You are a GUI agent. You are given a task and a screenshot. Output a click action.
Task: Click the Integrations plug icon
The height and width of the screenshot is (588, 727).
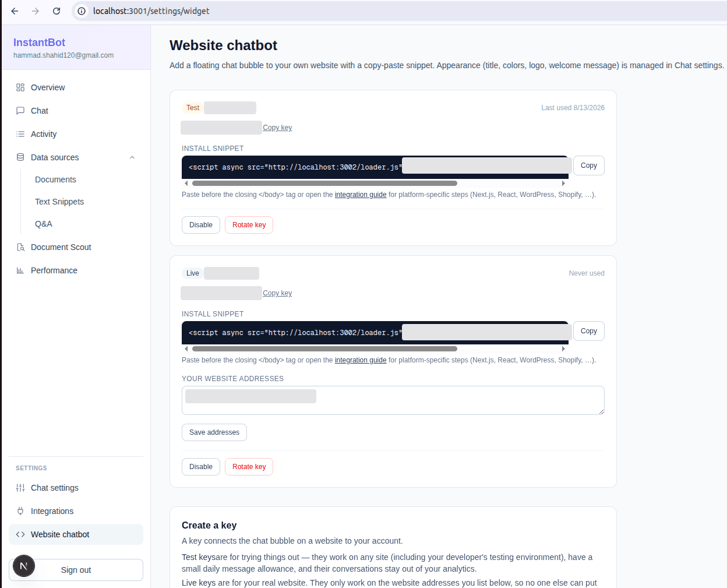[20, 511]
